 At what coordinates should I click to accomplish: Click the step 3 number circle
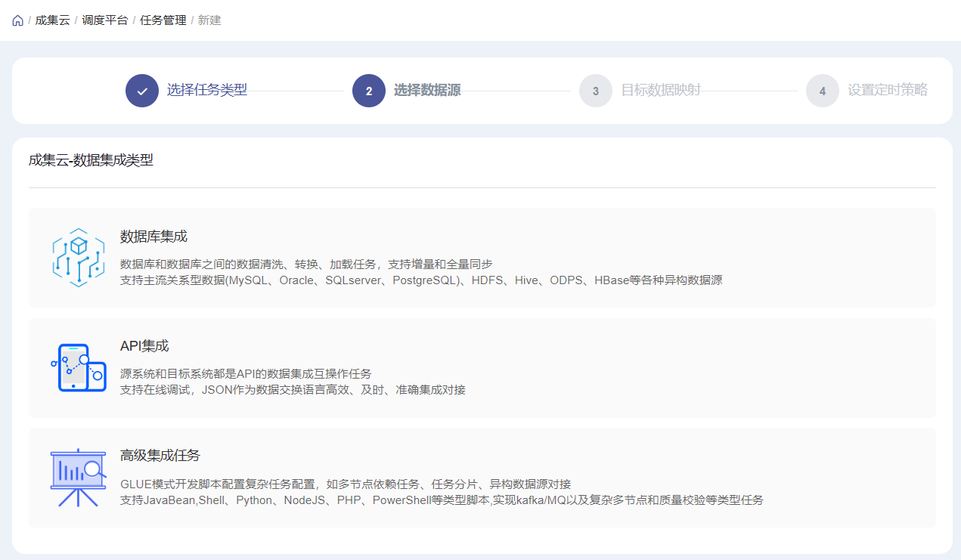tap(596, 91)
